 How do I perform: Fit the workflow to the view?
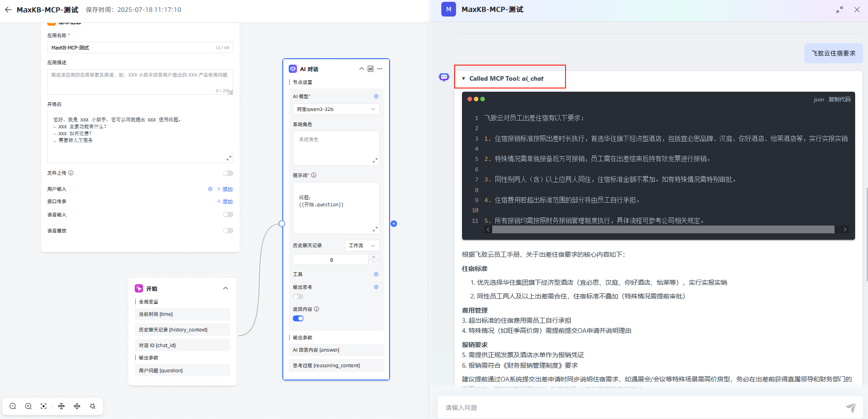(44, 406)
